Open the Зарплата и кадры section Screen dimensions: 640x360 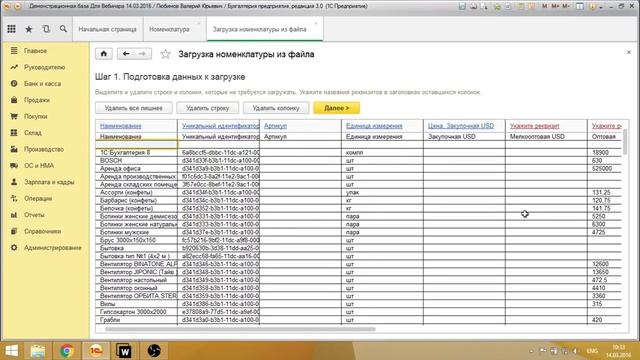(x=49, y=182)
